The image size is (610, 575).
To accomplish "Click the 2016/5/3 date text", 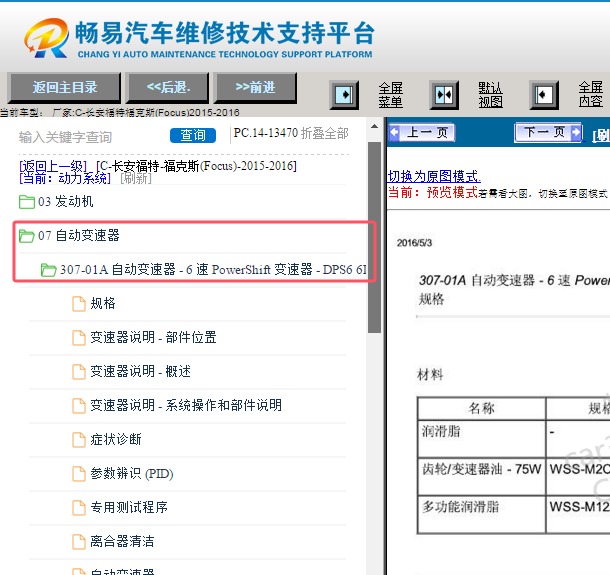I will click(x=414, y=243).
